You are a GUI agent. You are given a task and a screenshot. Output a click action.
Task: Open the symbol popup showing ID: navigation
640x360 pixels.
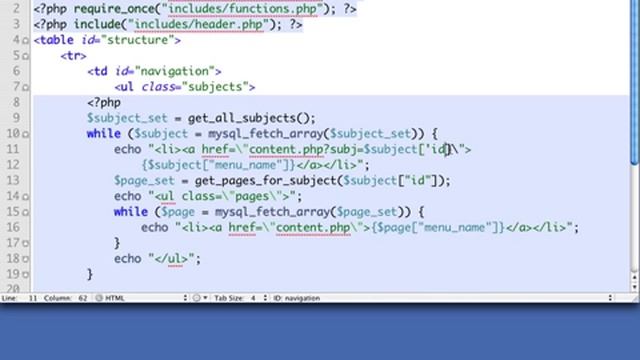(443, 298)
